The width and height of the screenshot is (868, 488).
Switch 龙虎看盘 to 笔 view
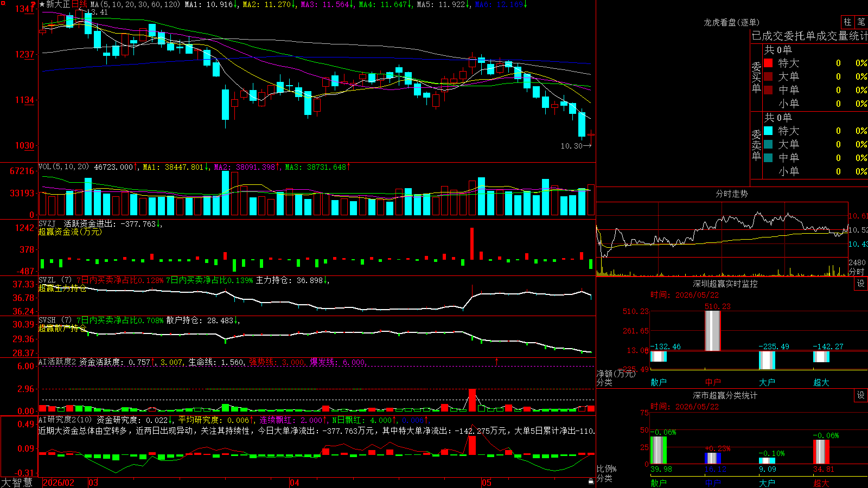(x=861, y=22)
